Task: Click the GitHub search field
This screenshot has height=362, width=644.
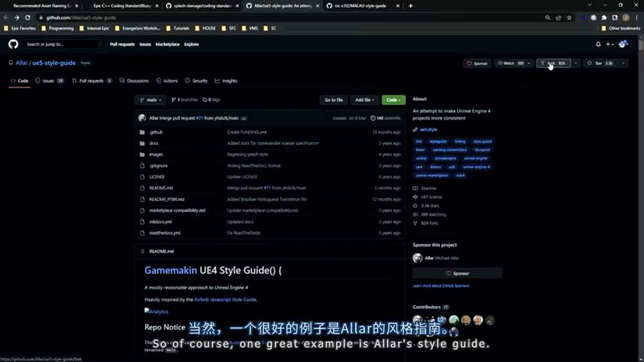Action: pyautogui.click(x=63, y=44)
